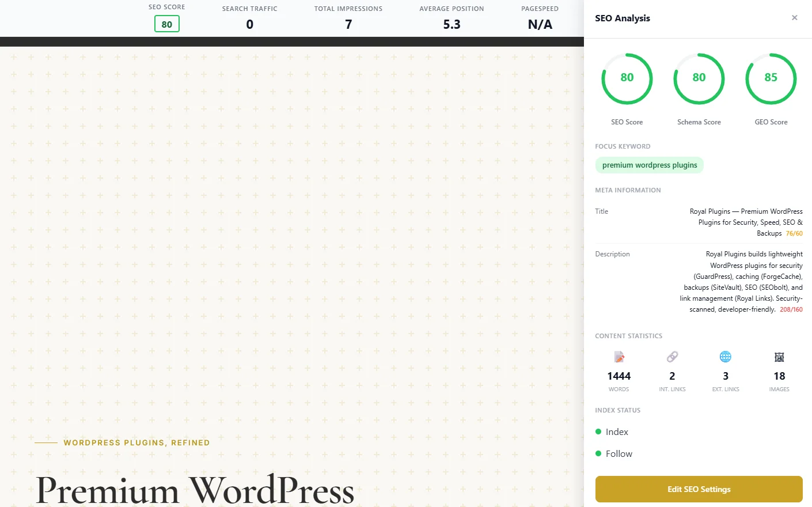
Task: Select the Focus Keyword section label
Action: click(623, 146)
